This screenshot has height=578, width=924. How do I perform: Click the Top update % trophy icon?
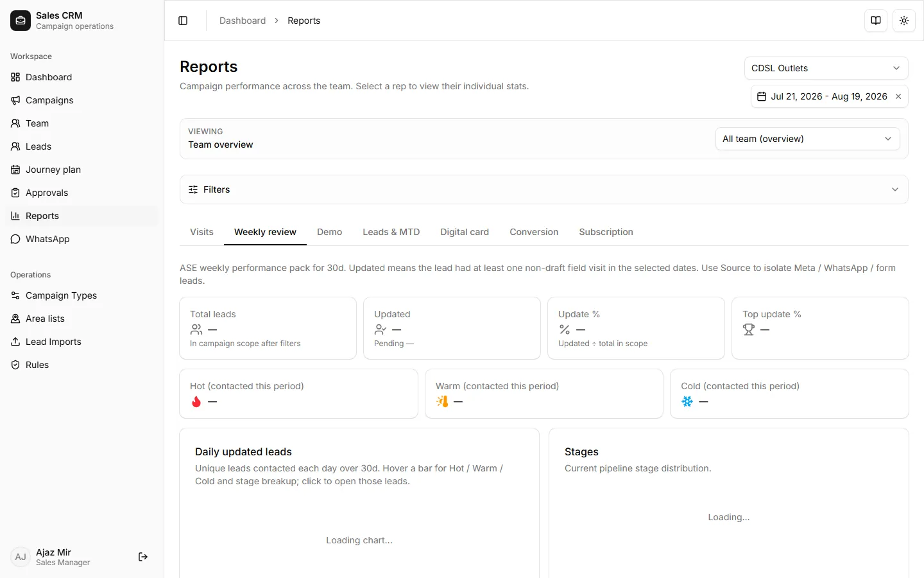[x=749, y=329]
